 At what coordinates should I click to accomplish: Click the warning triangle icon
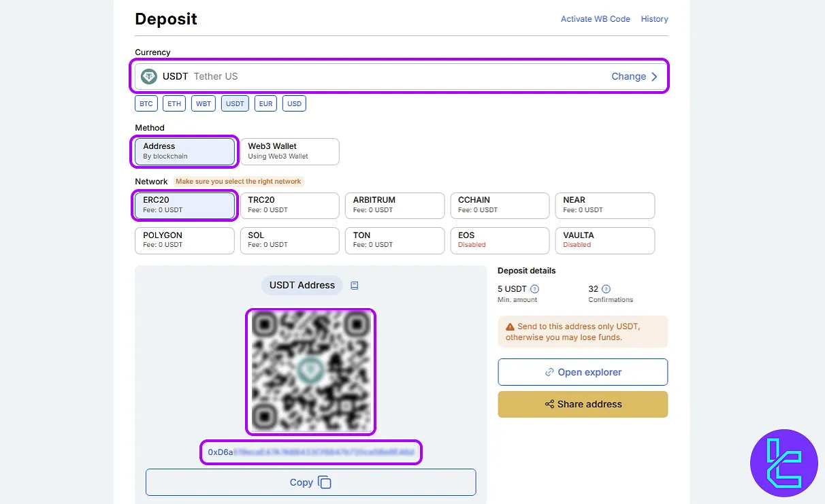[x=510, y=326]
